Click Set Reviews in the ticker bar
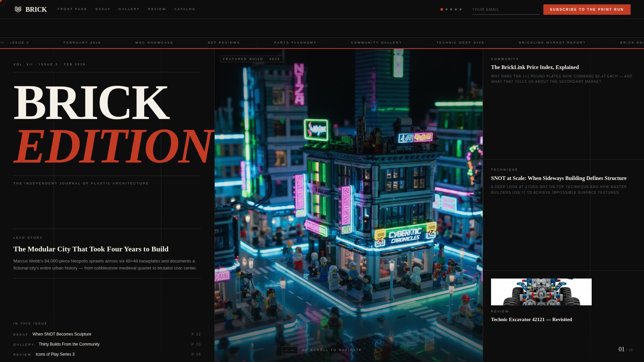644x362 pixels. click(224, 43)
